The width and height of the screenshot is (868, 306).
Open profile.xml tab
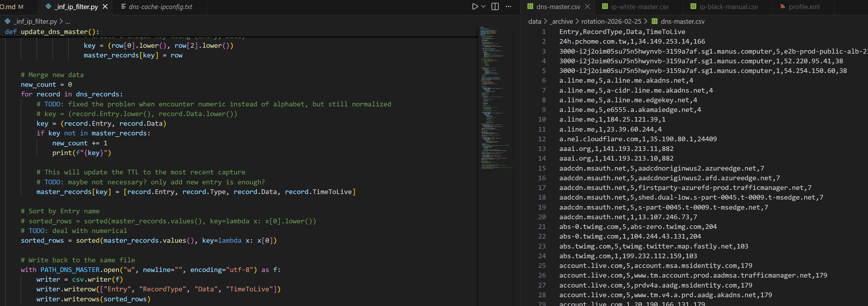click(803, 6)
